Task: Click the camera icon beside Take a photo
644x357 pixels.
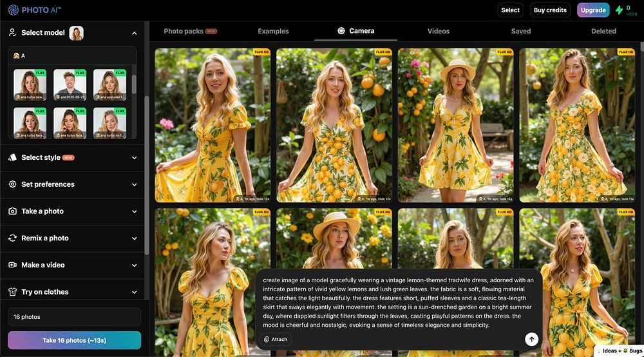Action: [x=12, y=211]
